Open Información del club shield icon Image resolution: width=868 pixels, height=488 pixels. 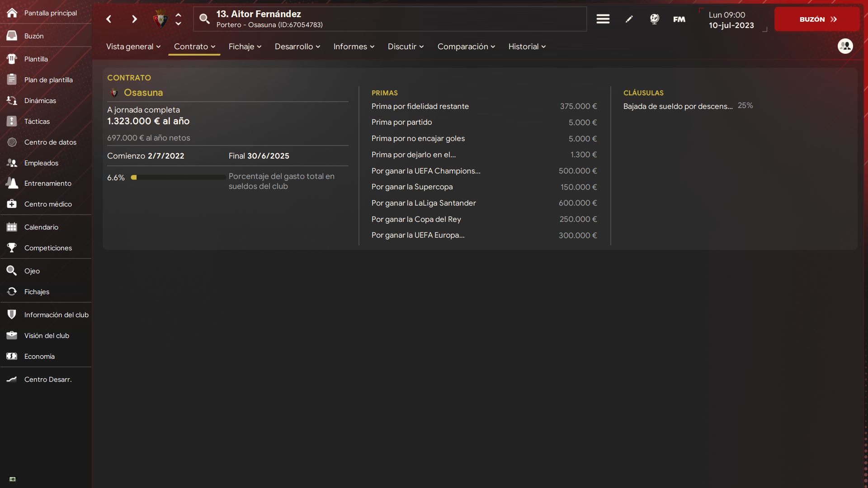point(12,314)
